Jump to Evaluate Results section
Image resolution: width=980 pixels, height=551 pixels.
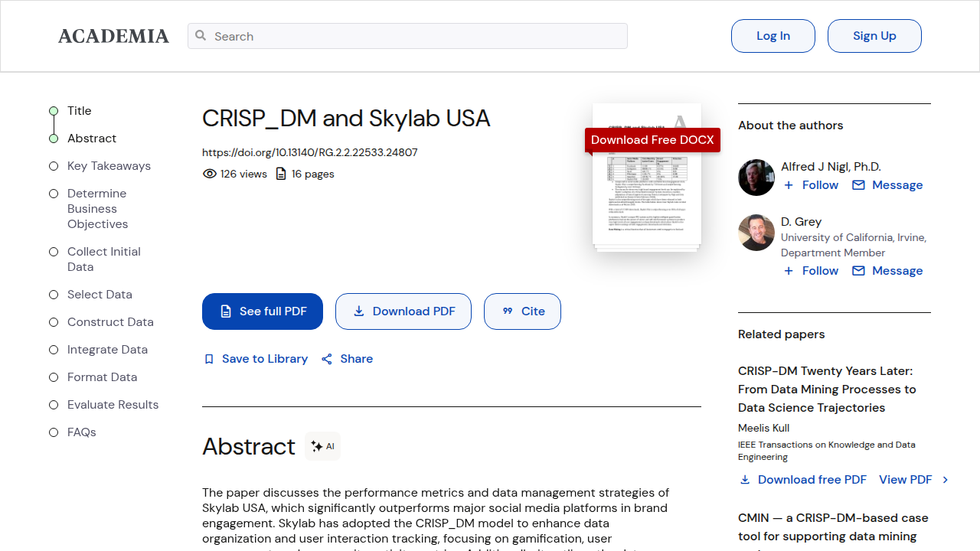[x=113, y=405]
